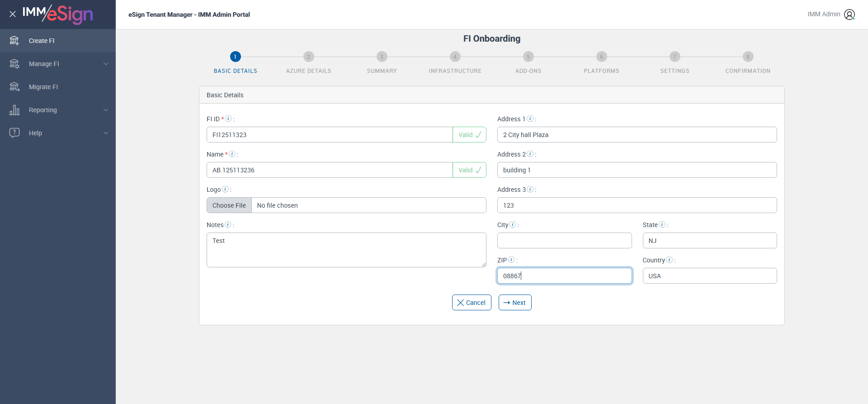868x404 pixels.
Task: Focus the Address 3 input field
Action: pos(637,205)
